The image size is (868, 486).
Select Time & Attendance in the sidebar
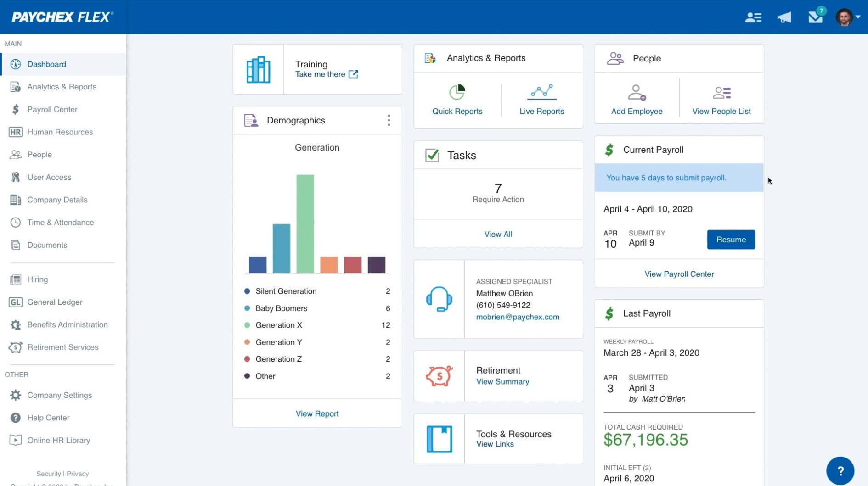pos(60,223)
